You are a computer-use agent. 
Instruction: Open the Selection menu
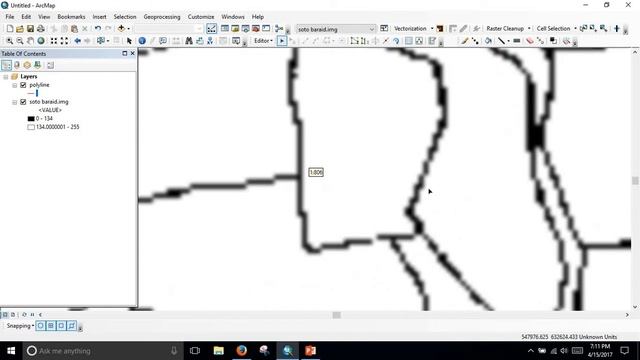pyautogui.click(x=125, y=17)
